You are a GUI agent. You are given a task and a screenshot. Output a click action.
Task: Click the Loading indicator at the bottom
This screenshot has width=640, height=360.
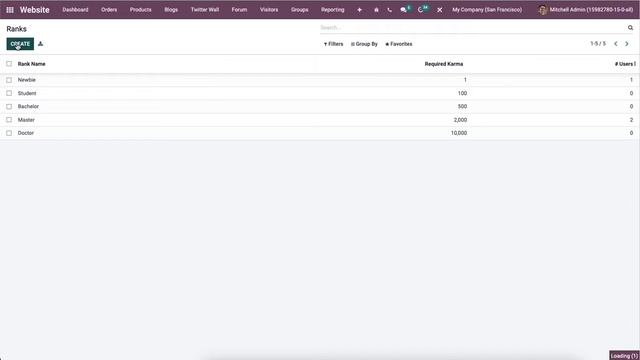tap(624, 356)
